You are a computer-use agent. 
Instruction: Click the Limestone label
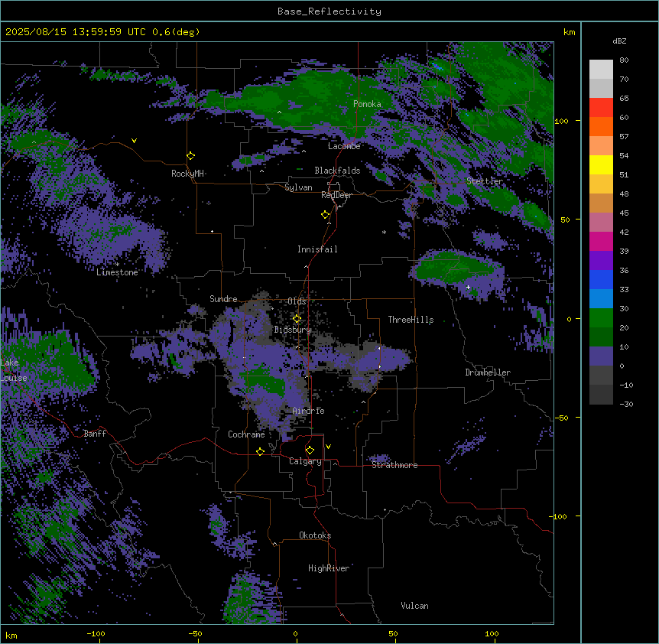[x=117, y=272]
